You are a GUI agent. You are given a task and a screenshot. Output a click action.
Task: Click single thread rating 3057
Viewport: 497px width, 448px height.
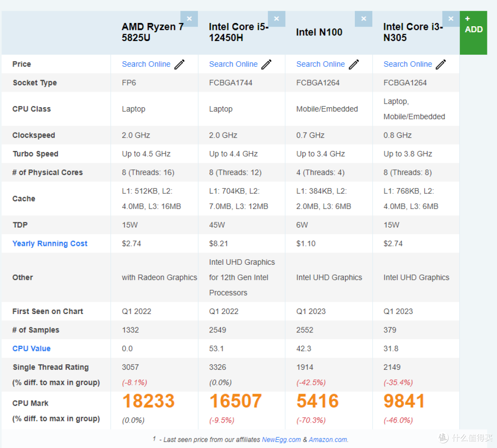130,367
